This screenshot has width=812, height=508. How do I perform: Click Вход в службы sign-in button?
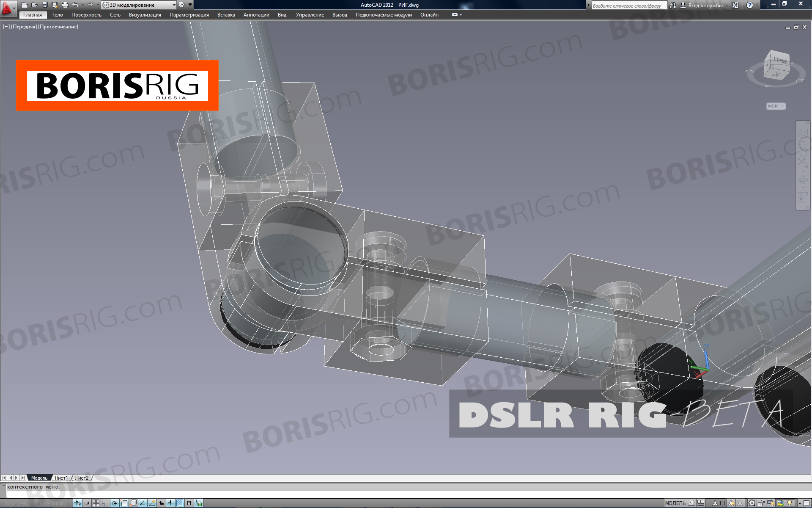[x=701, y=5]
